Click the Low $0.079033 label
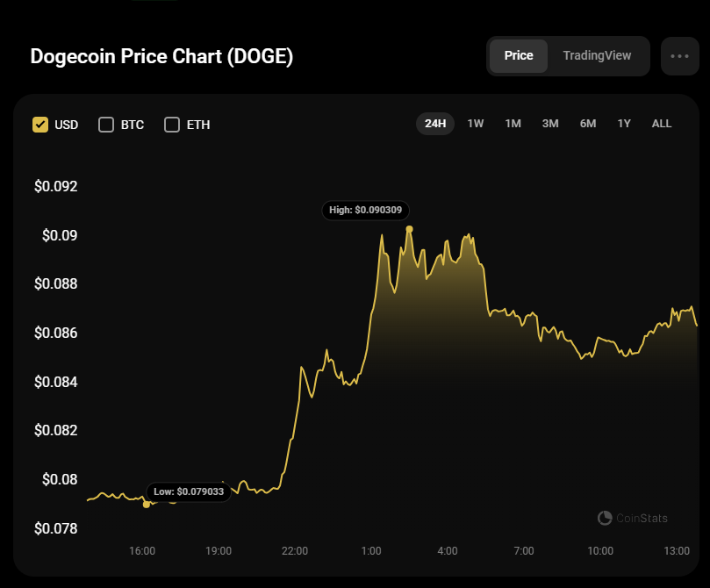710x588 pixels. tap(188, 491)
